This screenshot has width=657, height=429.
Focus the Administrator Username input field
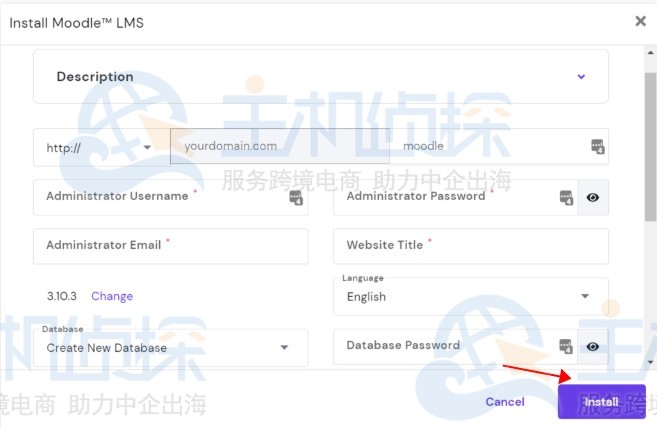click(x=160, y=197)
